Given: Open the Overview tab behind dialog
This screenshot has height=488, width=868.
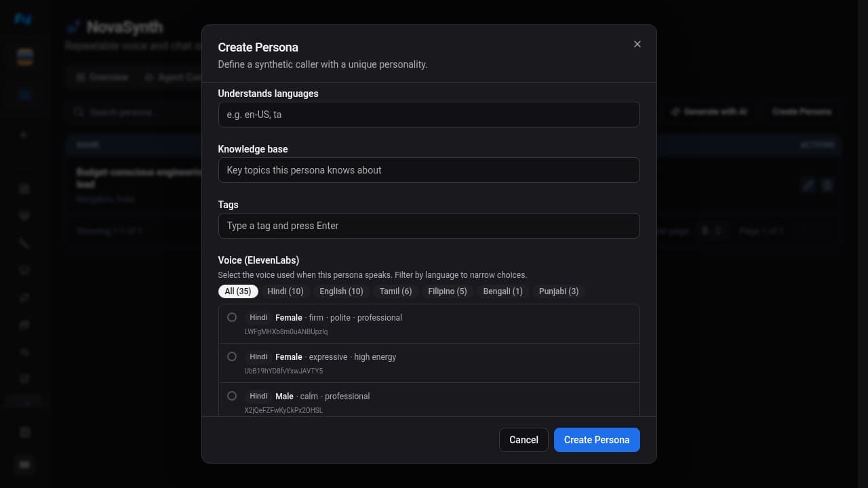Looking at the screenshot, I should click(x=102, y=77).
